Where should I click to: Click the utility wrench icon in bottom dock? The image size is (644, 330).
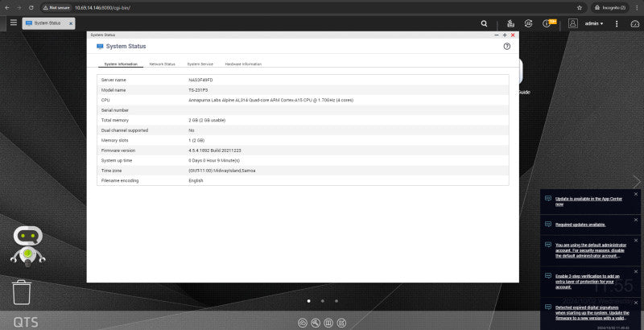tap(316, 323)
